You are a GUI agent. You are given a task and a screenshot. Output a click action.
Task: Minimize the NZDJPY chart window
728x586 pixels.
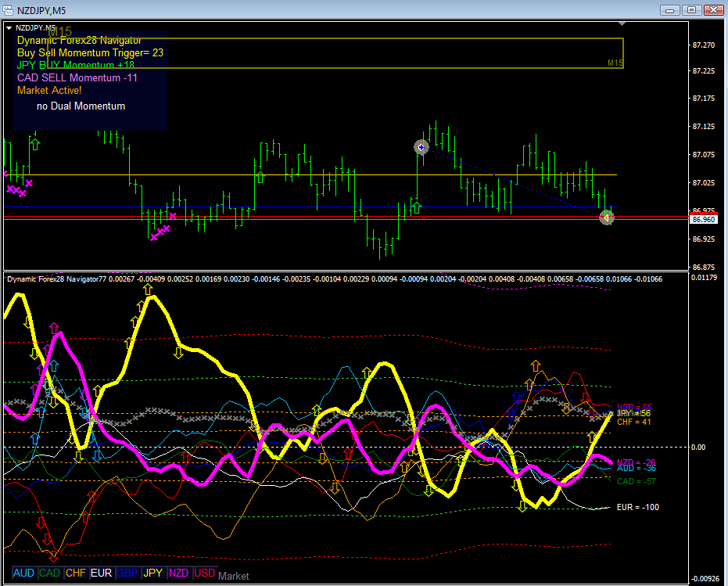click(669, 9)
